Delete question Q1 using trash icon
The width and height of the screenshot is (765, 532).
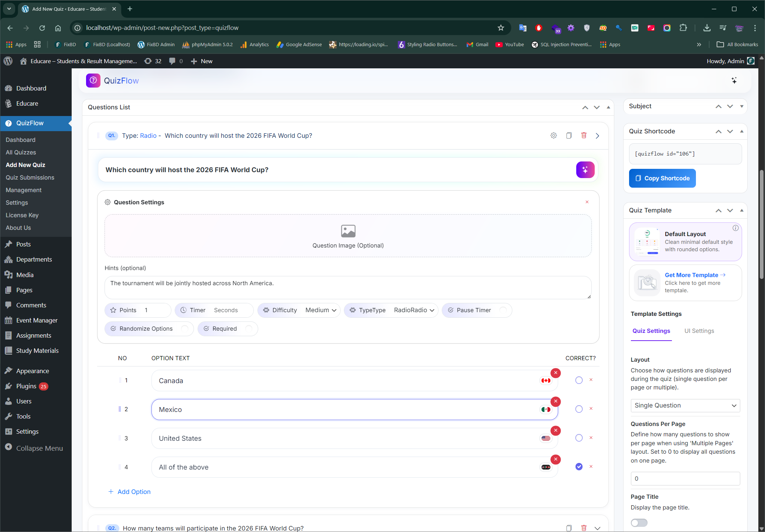584,136
